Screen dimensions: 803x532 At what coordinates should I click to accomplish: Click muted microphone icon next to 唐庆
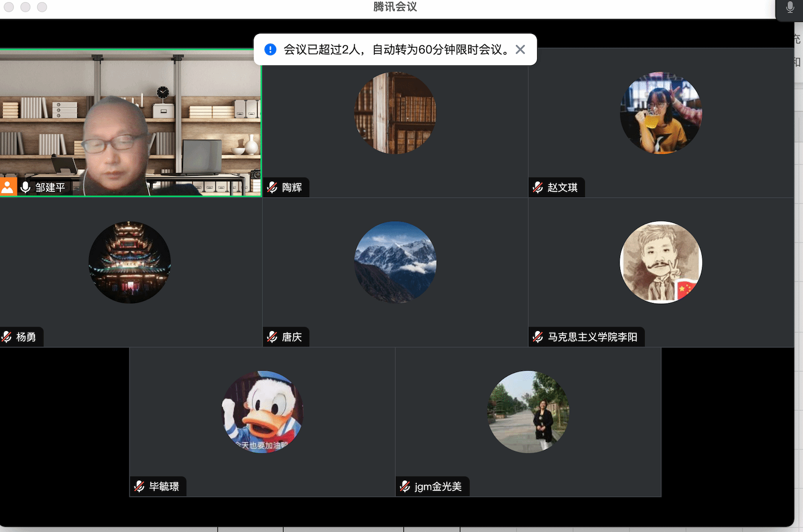click(273, 337)
